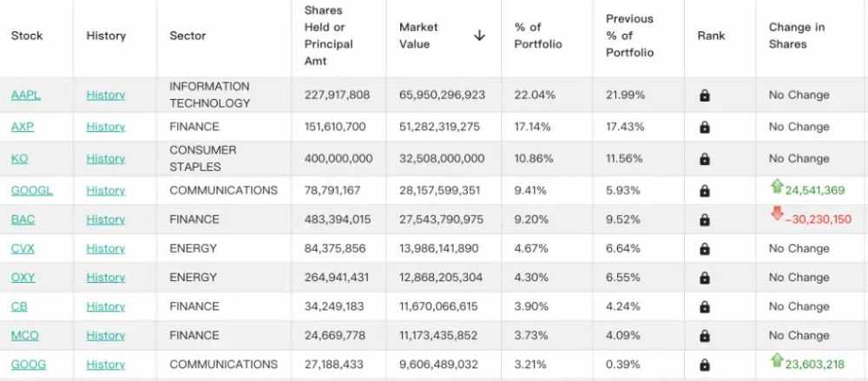The width and height of the screenshot is (868, 381).
Task: Click the lock icon in AAPL row
Action: (704, 95)
